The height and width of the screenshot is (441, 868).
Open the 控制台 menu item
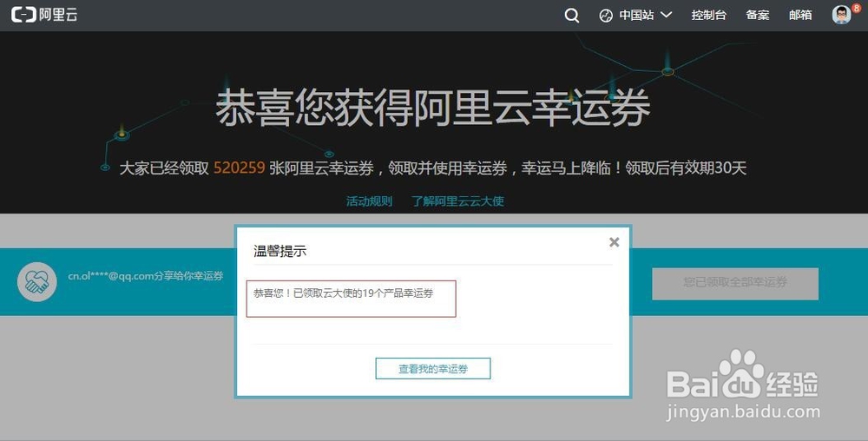click(x=708, y=15)
